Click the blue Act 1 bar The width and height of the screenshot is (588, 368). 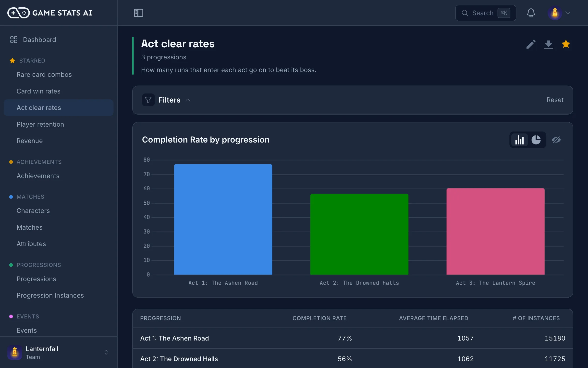click(x=223, y=219)
